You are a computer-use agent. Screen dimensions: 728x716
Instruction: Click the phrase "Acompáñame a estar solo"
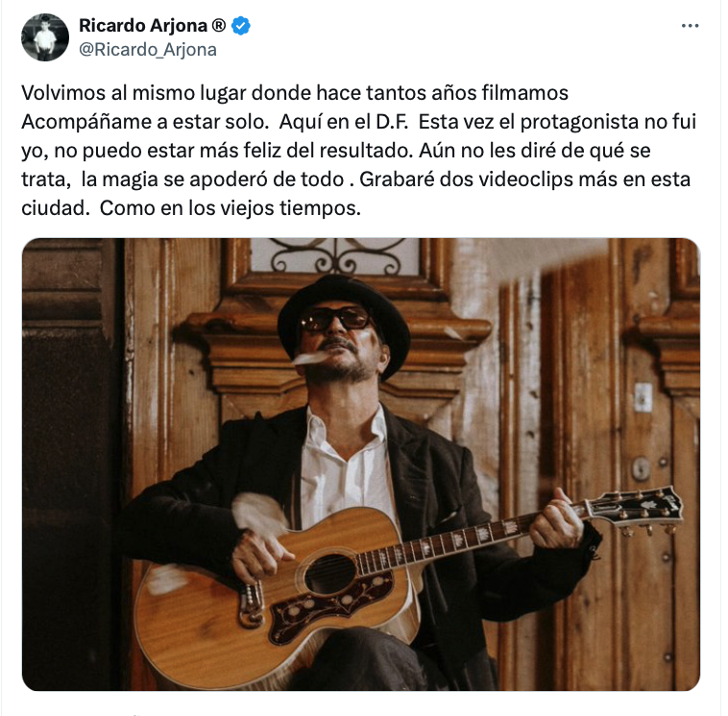(145, 122)
